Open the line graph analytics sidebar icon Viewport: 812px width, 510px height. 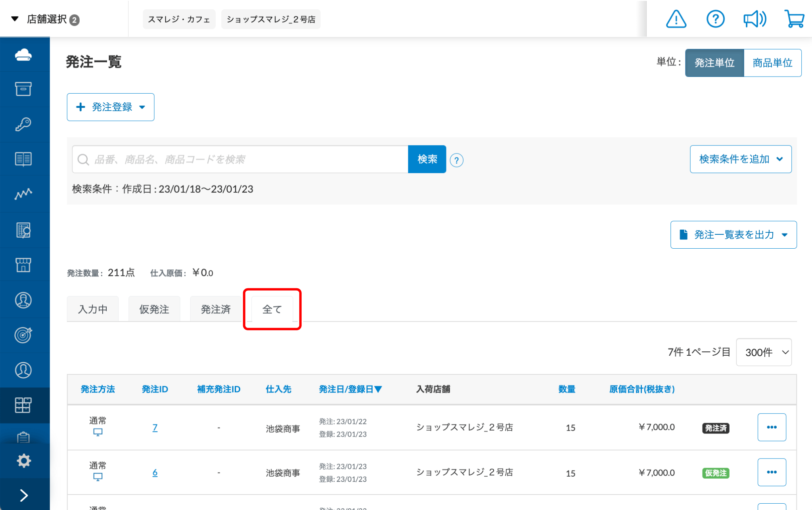(x=23, y=194)
